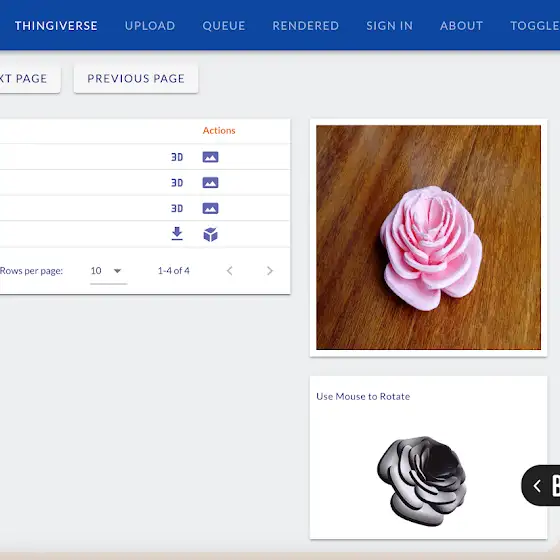The width and height of the screenshot is (560, 560).
Task: Click the Previous Page button
Action: click(136, 79)
